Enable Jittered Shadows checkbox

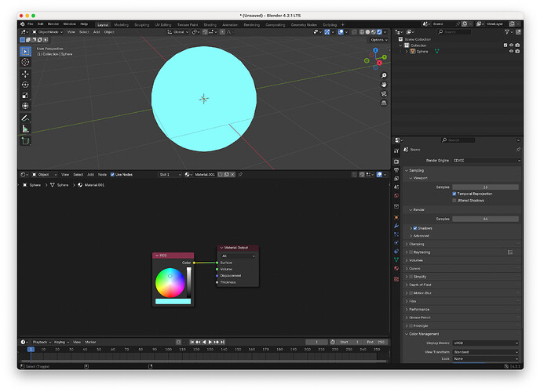(x=454, y=201)
